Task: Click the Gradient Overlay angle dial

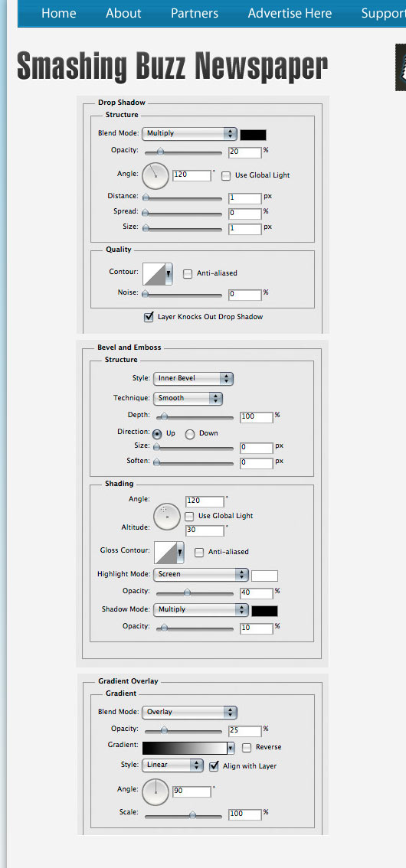Action: pos(156,792)
